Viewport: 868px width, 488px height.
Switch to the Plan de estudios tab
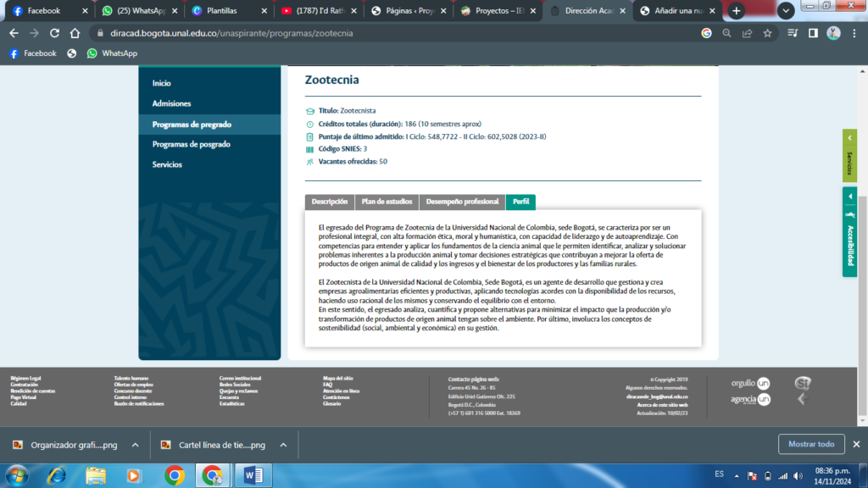coord(387,202)
